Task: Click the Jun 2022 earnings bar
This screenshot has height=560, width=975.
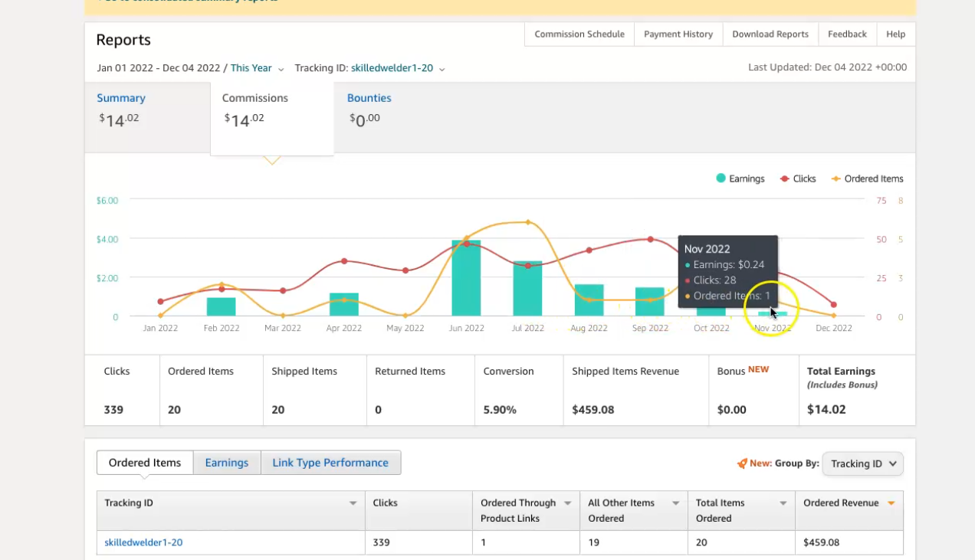Action: tap(466, 278)
